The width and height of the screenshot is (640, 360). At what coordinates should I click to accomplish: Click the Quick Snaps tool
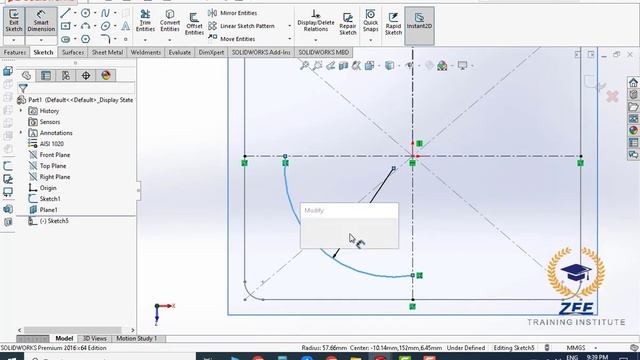(370, 21)
